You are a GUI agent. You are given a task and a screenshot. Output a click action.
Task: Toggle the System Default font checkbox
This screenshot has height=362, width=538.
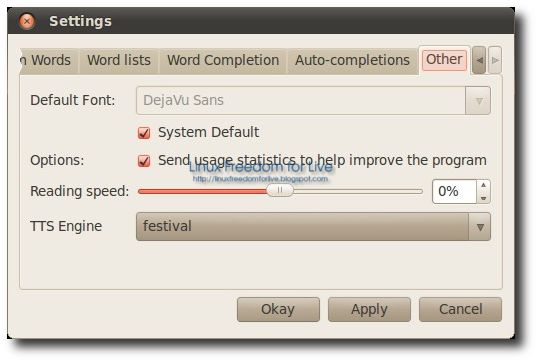(x=144, y=133)
